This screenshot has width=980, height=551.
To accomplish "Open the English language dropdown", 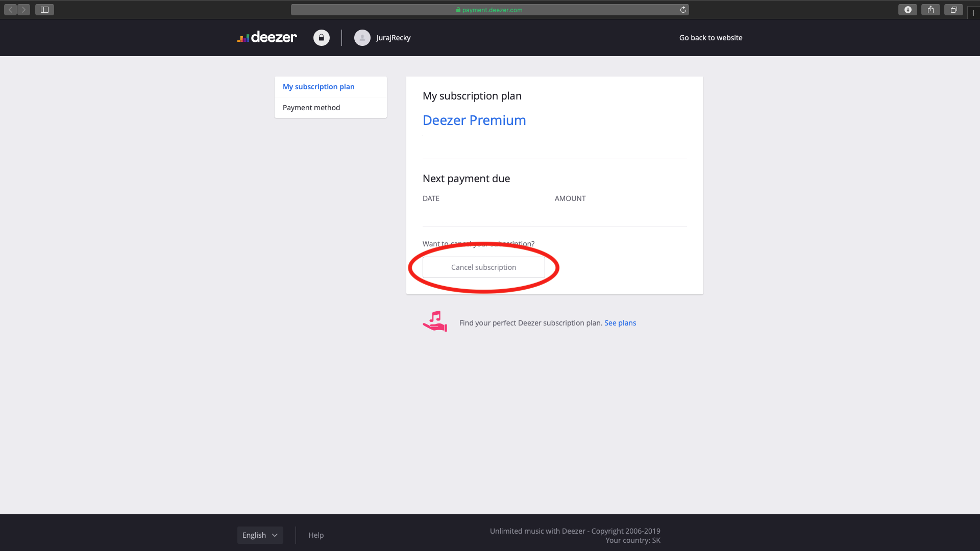I will point(260,535).
